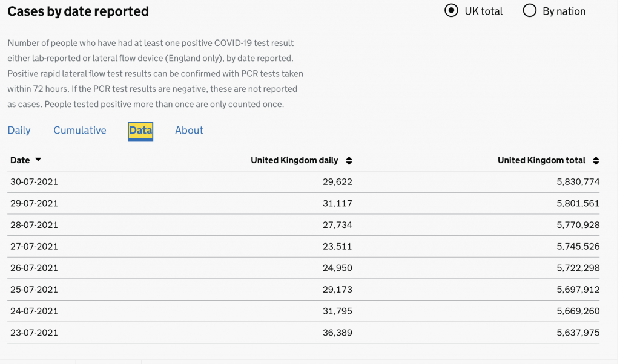Click the United Kingdom total column header

pyautogui.click(x=541, y=160)
